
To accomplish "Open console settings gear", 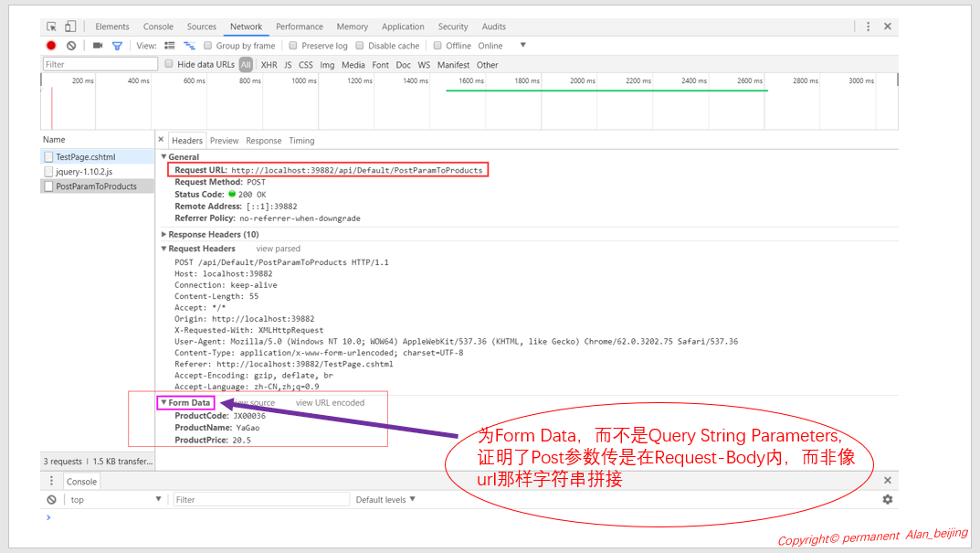I will pyautogui.click(x=888, y=499).
